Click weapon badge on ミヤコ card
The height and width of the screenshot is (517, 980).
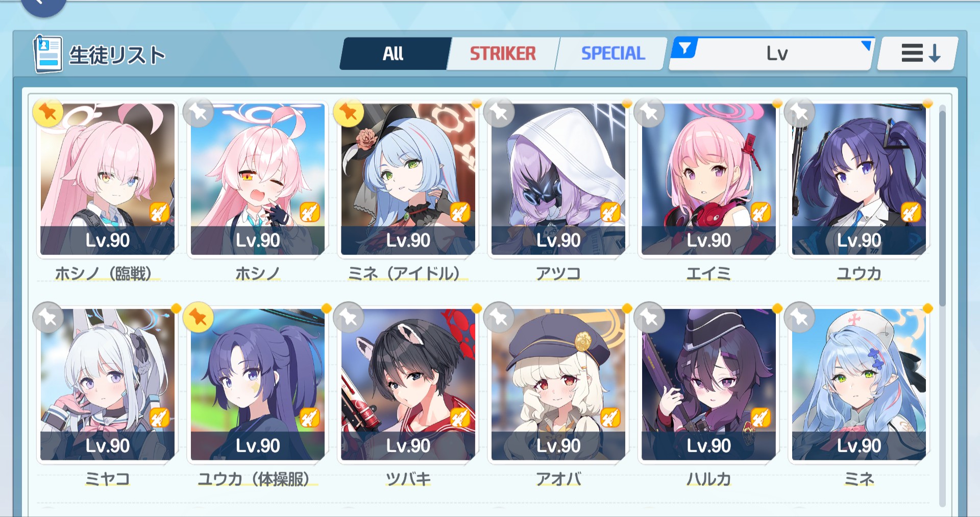tap(159, 418)
